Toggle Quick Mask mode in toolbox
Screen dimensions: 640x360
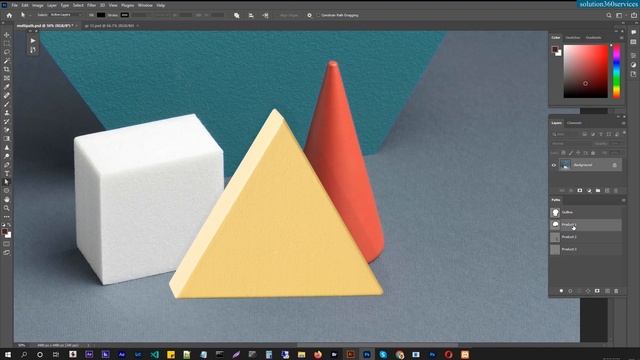point(7,244)
